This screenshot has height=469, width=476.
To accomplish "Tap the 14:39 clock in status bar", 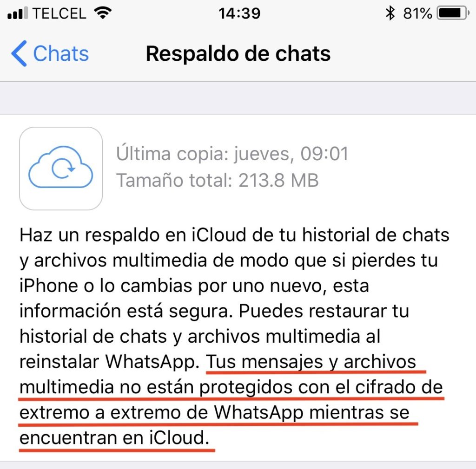I will 239,13.
